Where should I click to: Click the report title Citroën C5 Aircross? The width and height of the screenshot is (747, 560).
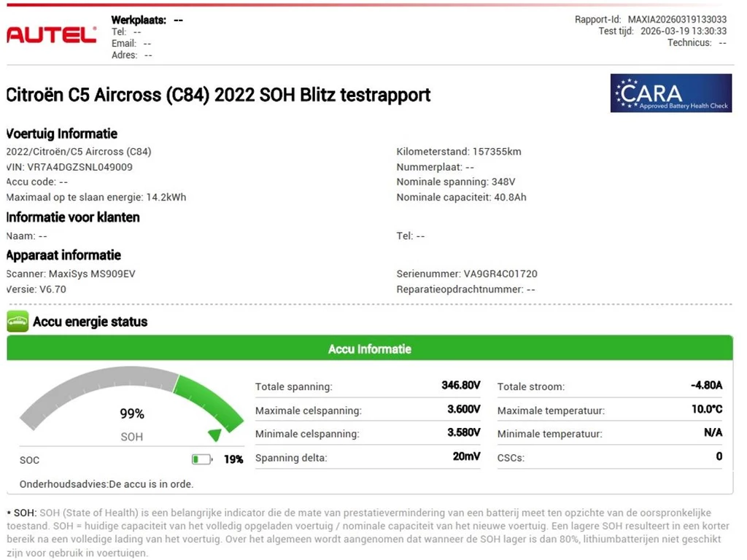coord(218,95)
